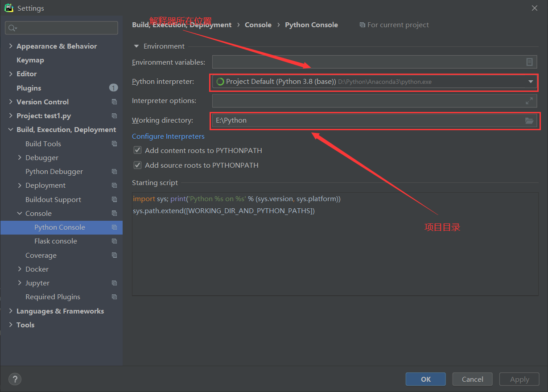Browse for Working directory using folder icon
The image size is (548, 392).
pyautogui.click(x=529, y=120)
